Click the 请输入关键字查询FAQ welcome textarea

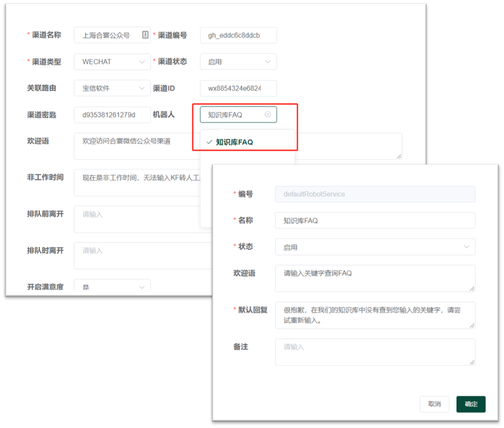375,278
